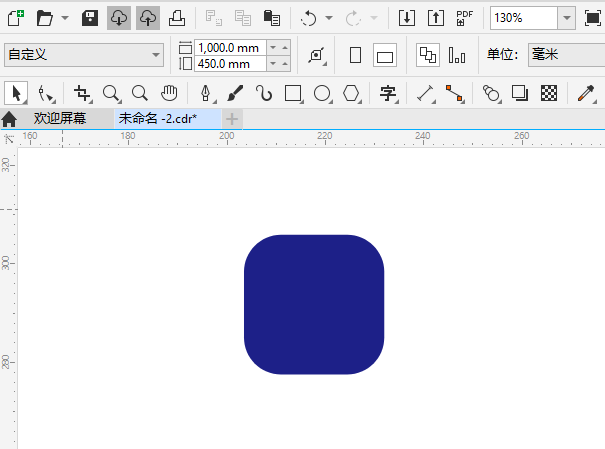
Task: Expand the 毫米 units dropdown
Action: pos(565,56)
